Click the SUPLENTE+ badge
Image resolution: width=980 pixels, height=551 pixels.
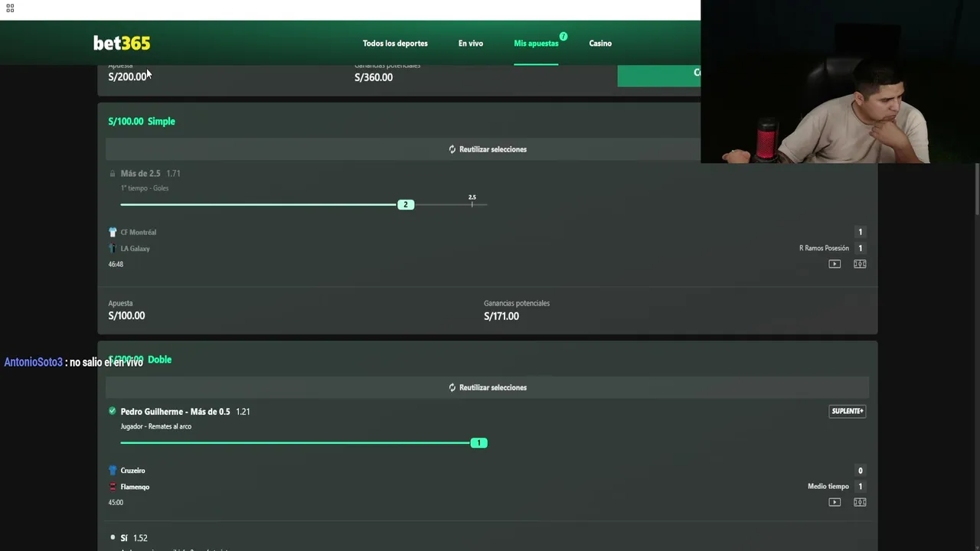pyautogui.click(x=848, y=411)
